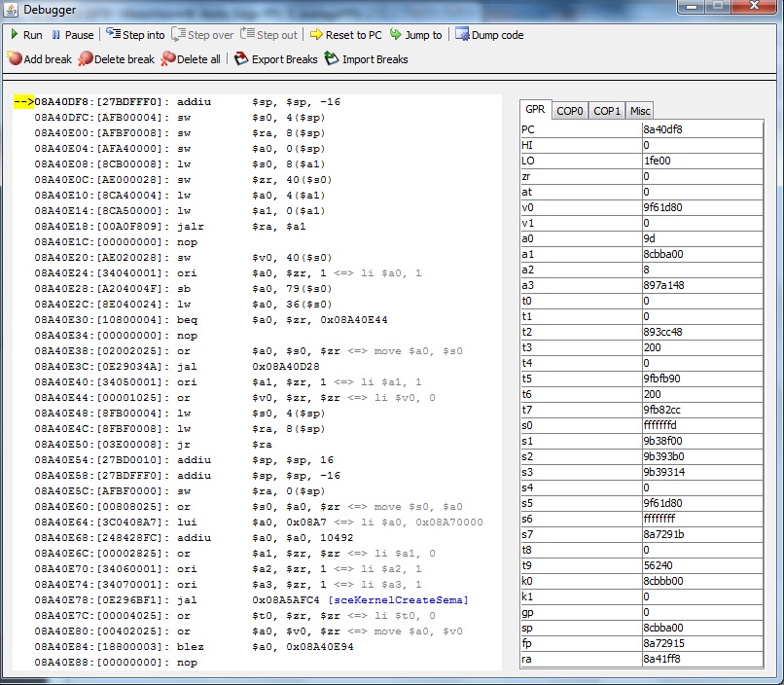Click the Import Breaks icon

(332, 59)
